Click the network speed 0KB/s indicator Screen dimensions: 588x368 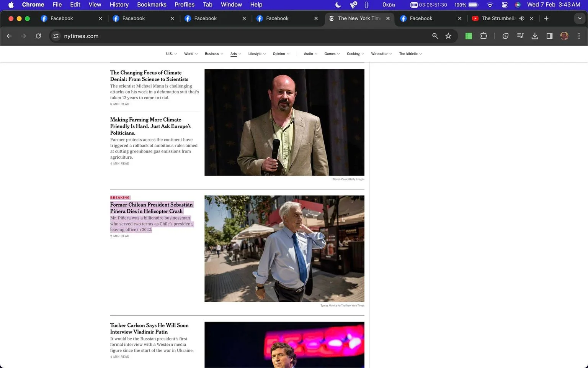tap(389, 5)
